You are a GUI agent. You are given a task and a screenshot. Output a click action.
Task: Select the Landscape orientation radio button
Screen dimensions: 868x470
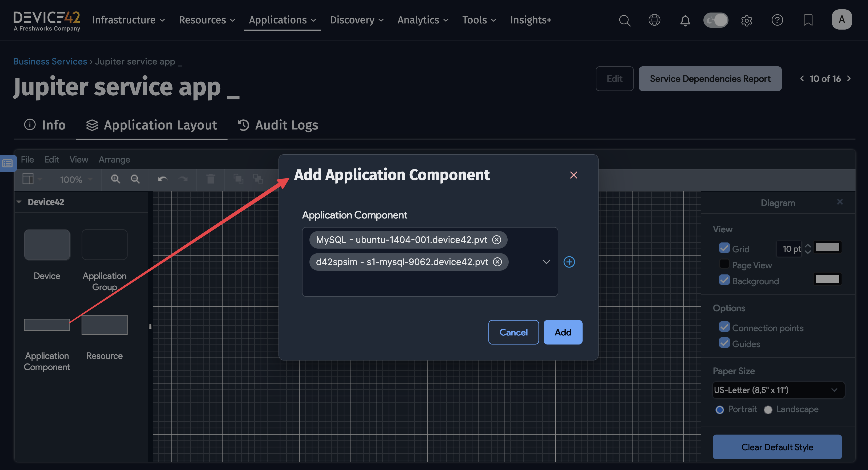(768, 410)
